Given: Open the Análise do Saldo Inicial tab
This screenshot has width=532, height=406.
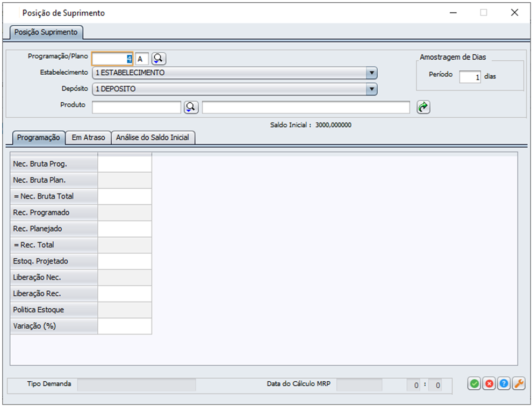Looking at the screenshot, I should pyautogui.click(x=153, y=138).
